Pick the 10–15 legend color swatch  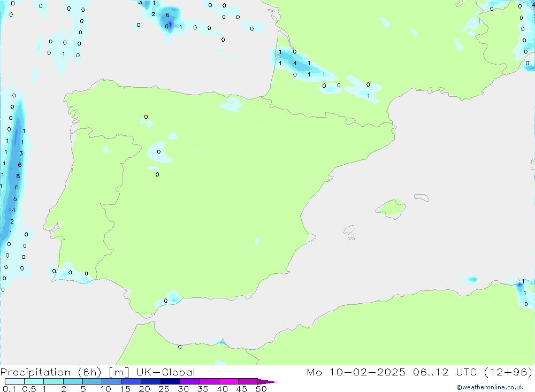click(x=112, y=381)
